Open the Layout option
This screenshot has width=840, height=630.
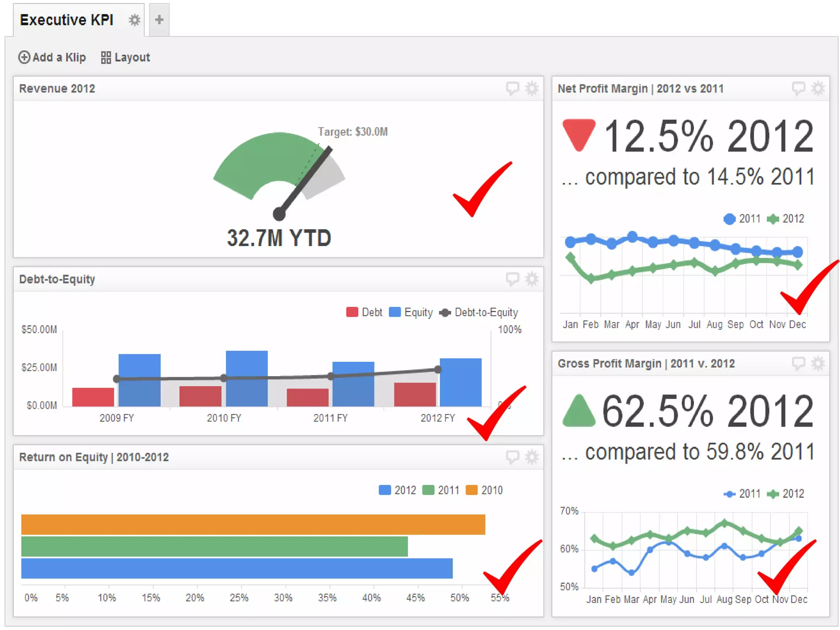[x=126, y=57]
